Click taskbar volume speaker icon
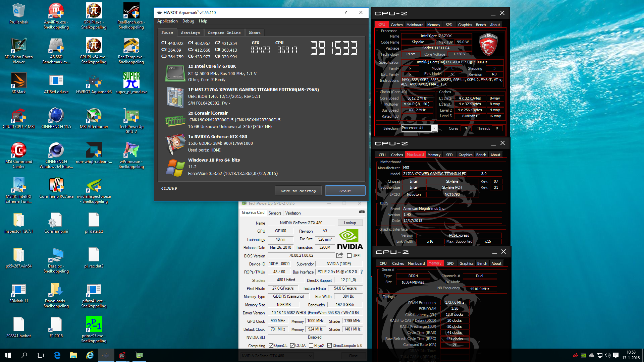 608,355
